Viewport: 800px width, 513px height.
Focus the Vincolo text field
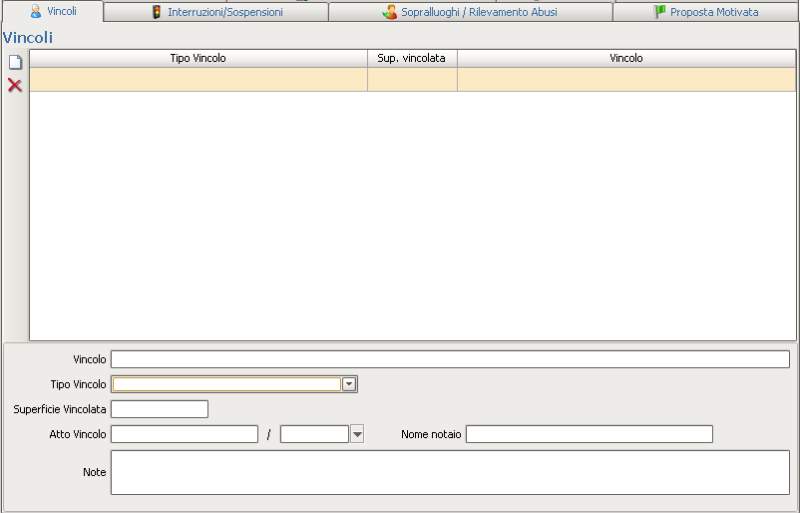pyautogui.click(x=450, y=359)
